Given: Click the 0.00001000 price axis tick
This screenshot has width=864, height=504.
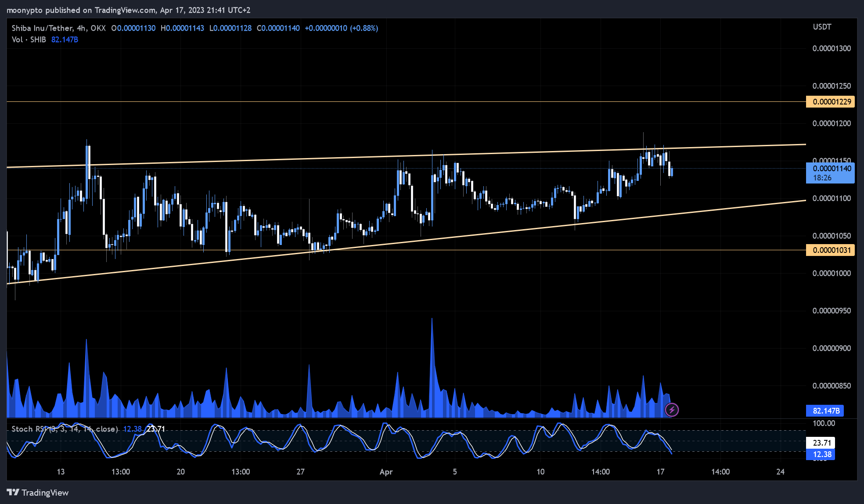Looking at the screenshot, I should pos(832,273).
